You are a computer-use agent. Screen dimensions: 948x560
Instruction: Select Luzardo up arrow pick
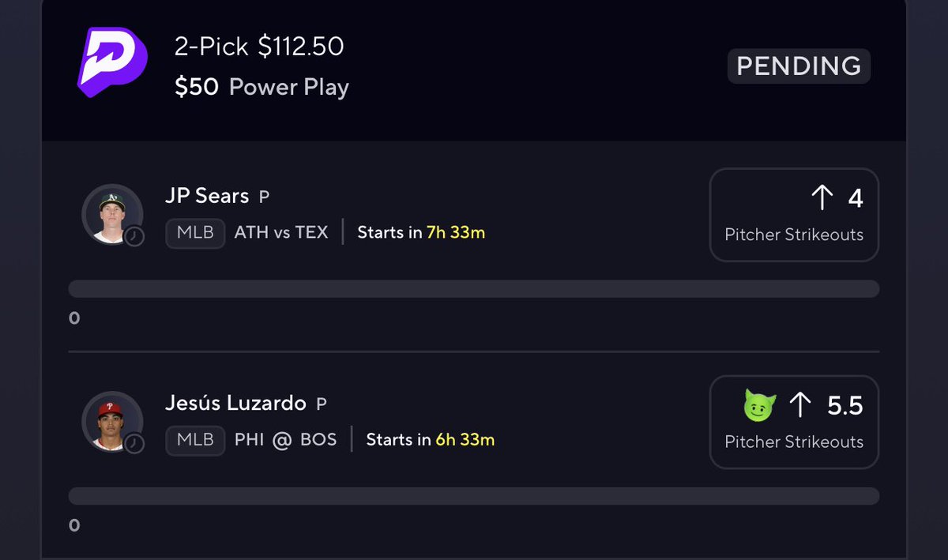point(800,406)
